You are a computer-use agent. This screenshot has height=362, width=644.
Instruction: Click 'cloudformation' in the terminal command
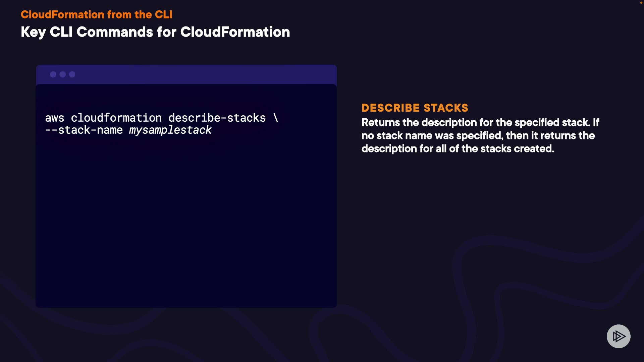[116, 118]
